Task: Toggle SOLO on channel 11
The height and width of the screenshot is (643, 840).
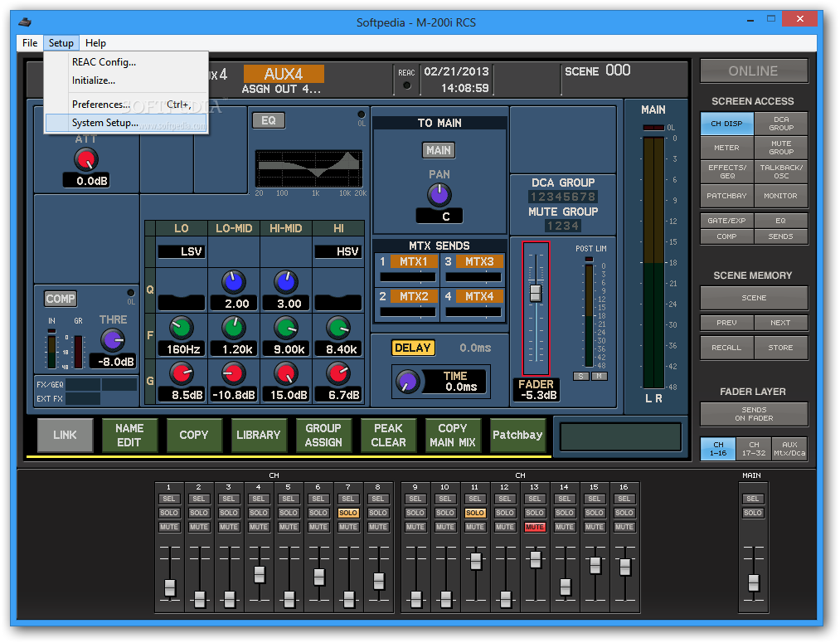Action: click(474, 513)
